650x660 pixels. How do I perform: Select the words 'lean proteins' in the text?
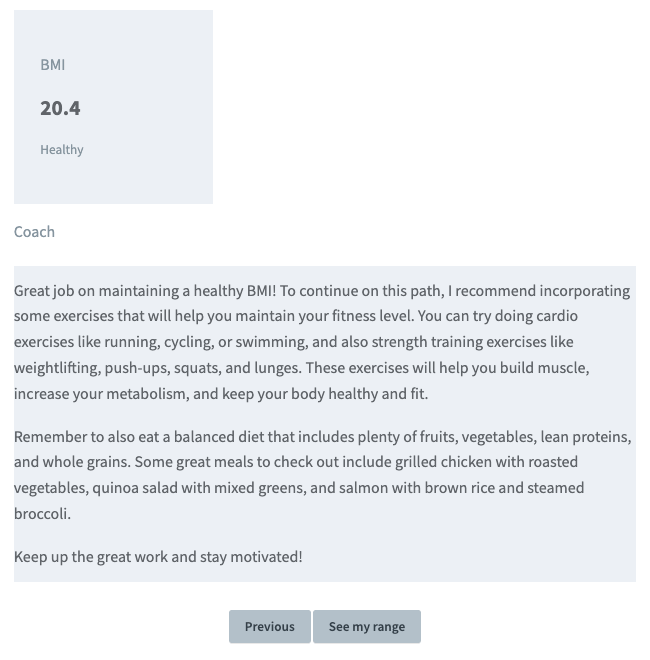585,437
